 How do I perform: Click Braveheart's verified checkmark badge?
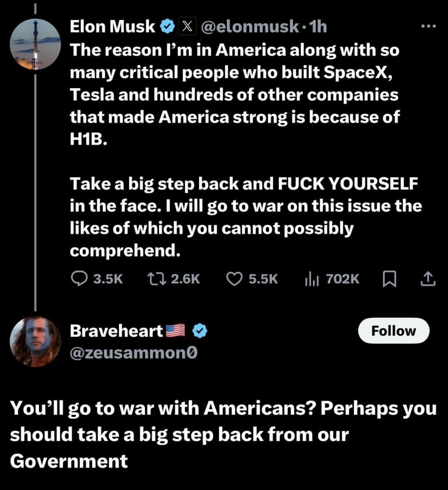click(199, 331)
